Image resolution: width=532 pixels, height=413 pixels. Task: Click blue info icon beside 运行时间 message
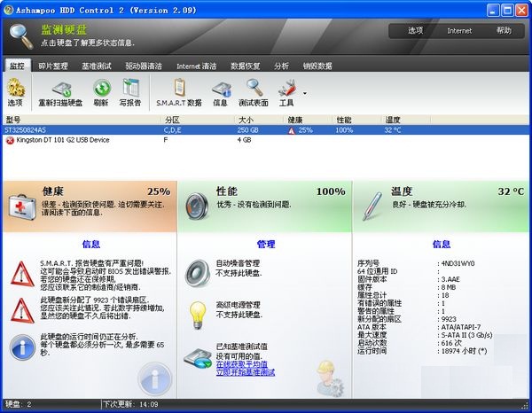click(22, 347)
